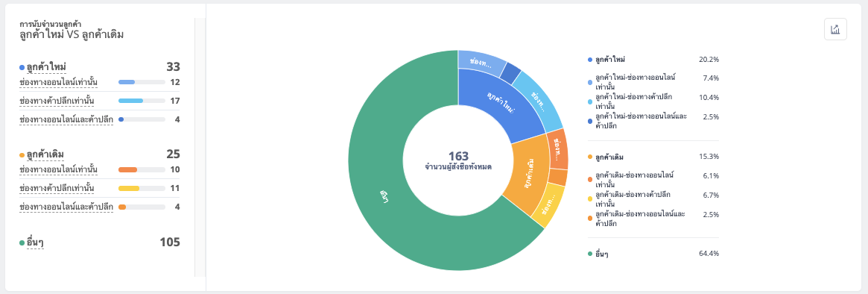This screenshot has width=868, height=294.
Task: Select the 7.4% legend percentage
Action: [711, 78]
